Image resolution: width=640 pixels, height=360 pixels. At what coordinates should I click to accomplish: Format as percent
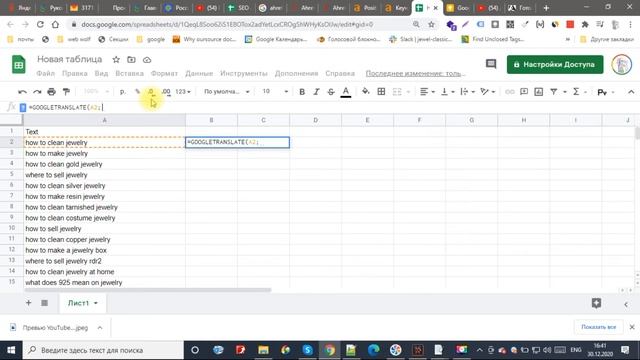click(137, 92)
